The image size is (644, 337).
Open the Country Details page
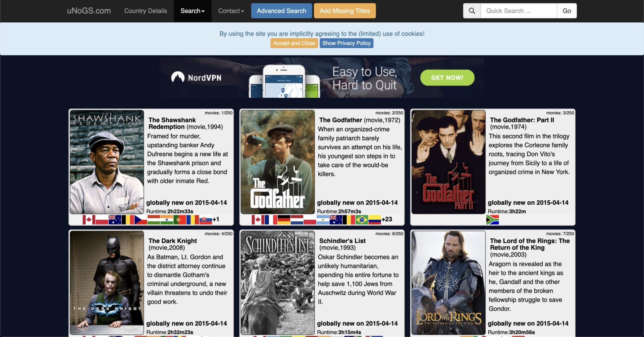pyautogui.click(x=145, y=11)
